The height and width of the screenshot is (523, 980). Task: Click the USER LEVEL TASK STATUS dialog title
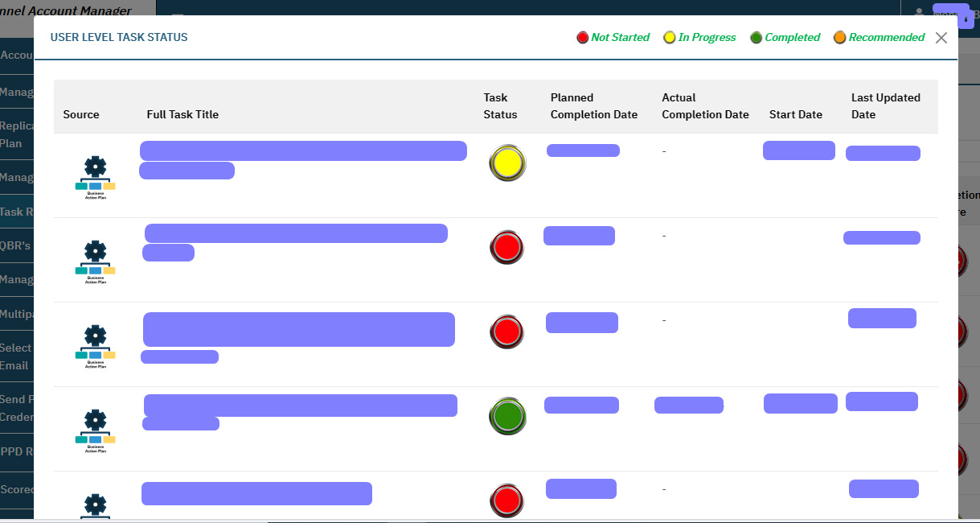pyautogui.click(x=119, y=37)
